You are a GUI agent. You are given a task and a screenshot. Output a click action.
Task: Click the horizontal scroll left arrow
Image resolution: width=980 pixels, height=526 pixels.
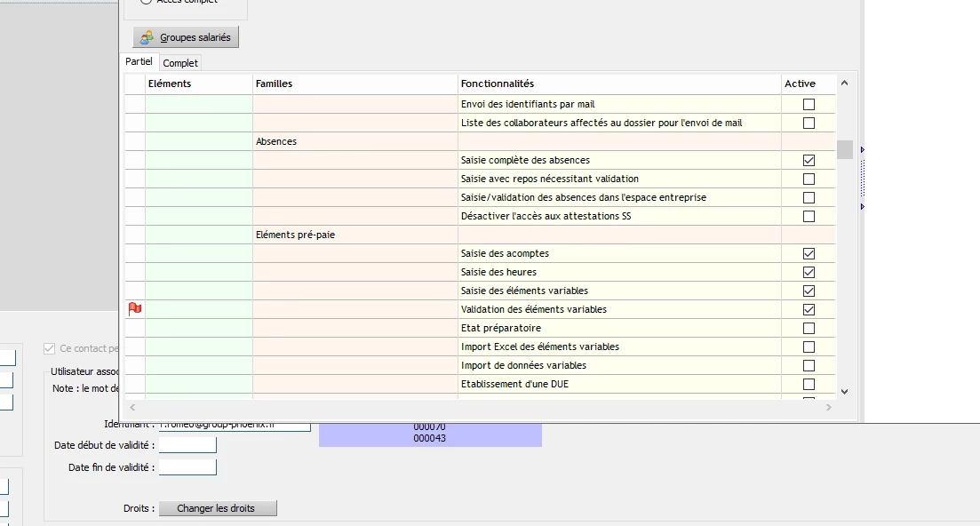point(131,408)
